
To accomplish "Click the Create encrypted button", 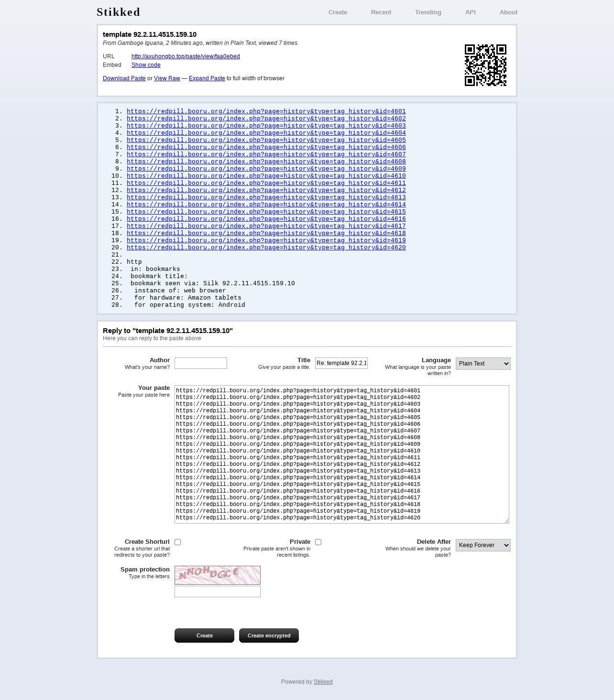I will (269, 635).
